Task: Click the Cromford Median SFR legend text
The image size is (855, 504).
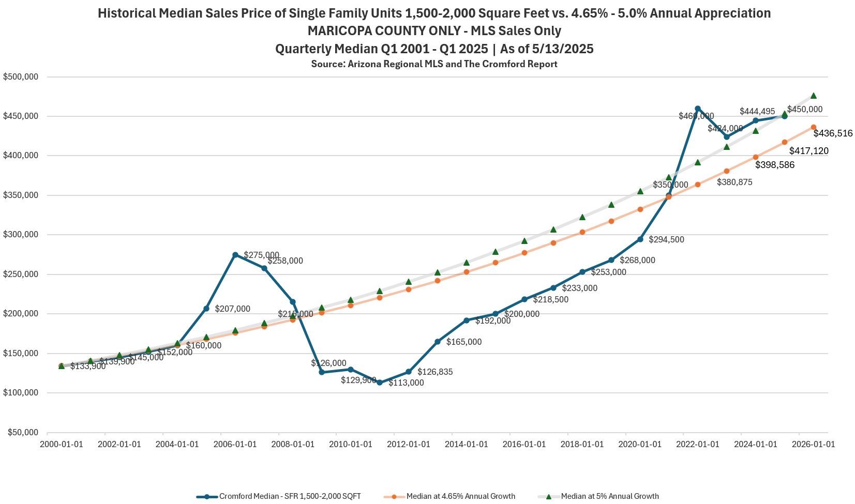Action: 290,496
